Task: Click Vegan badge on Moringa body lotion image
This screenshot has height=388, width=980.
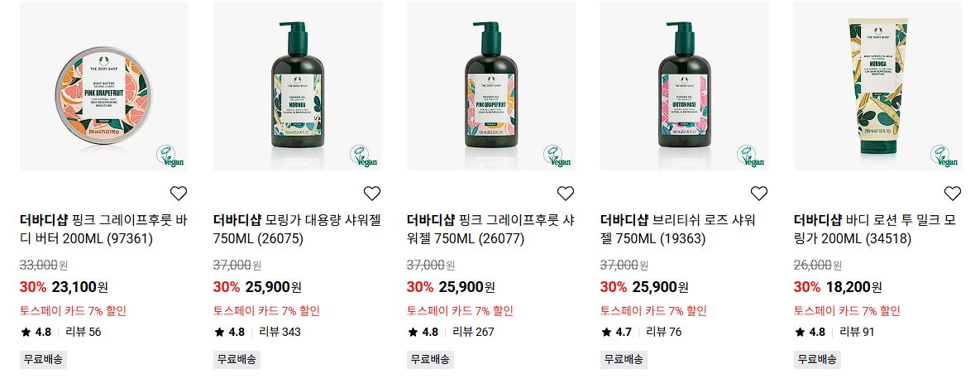Action: point(944,156)
